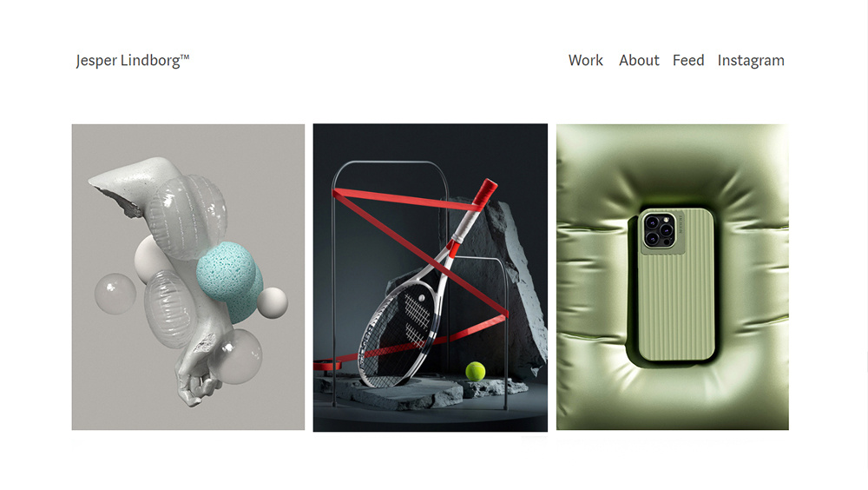Click the yellow tennis ball
The image size is (868, 490).
click(475, 371)
